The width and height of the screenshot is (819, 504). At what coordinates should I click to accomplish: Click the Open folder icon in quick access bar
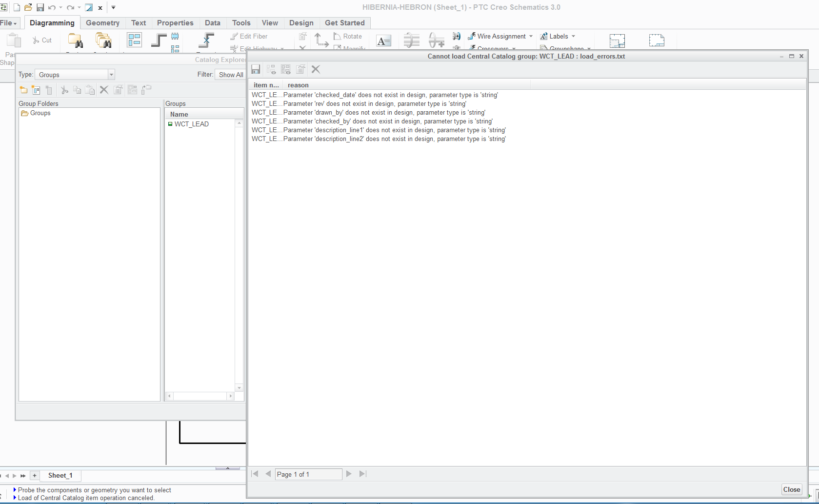point(28,7)
